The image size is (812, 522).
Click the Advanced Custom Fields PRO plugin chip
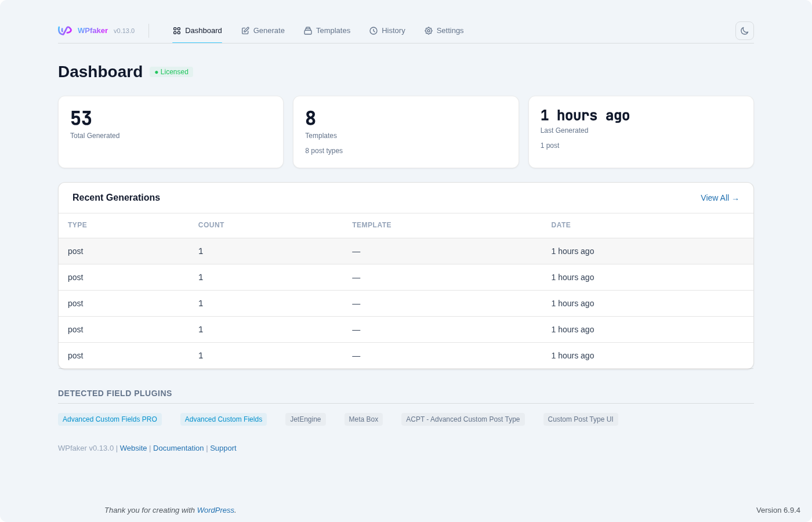pyautogui.click(x=110, y=419)
